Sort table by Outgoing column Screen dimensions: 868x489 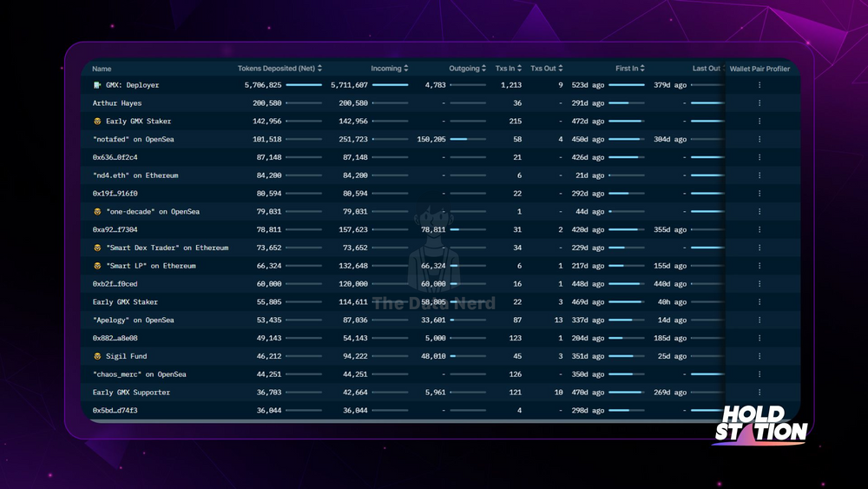pyautogui.click(x=467, y=68)
